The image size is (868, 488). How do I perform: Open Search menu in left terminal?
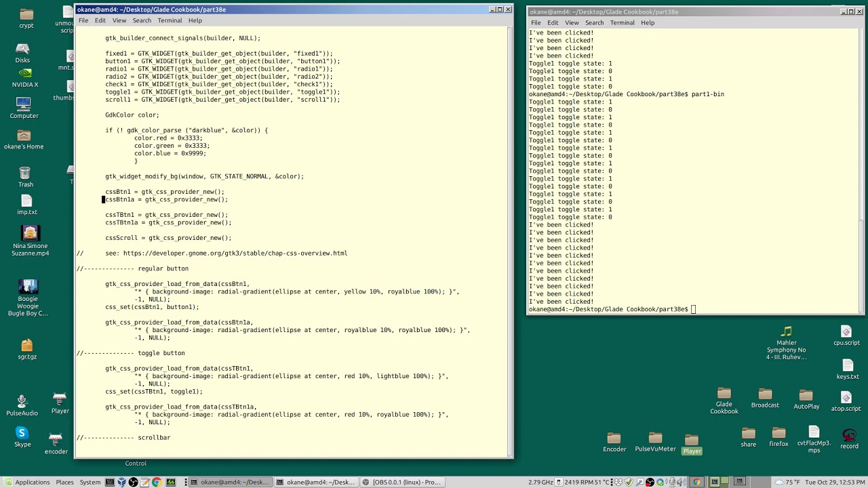click(x=142, y=20)
